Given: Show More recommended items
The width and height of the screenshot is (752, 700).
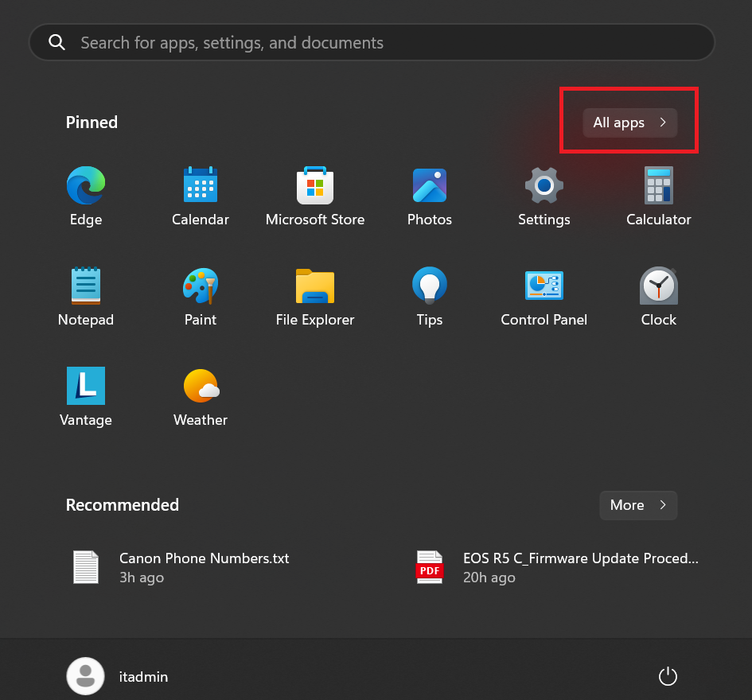Looking at the screenshot, I should pos(637,505).
